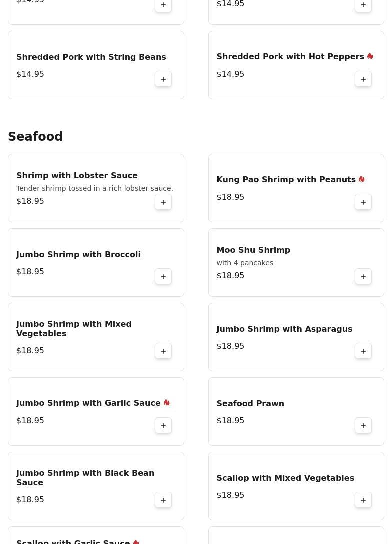Add Scallop with Mixed Vegetables

(363, 500)
